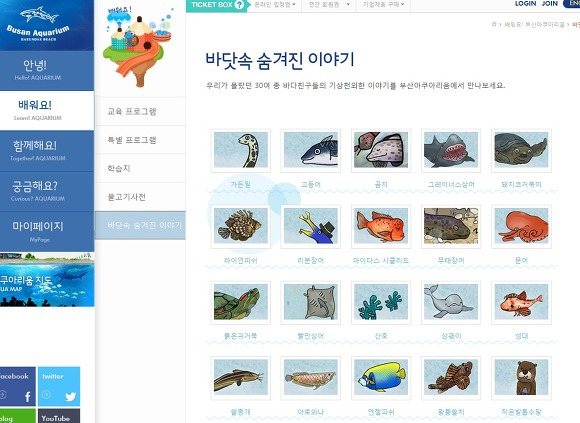Click the 아로와나 caption link

(310, 412)
